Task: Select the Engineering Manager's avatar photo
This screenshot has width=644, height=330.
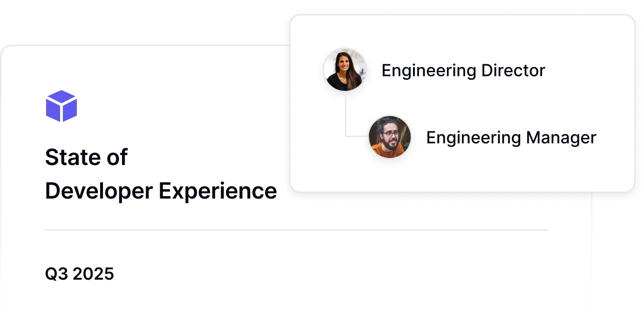Action: tap(390, 137)
